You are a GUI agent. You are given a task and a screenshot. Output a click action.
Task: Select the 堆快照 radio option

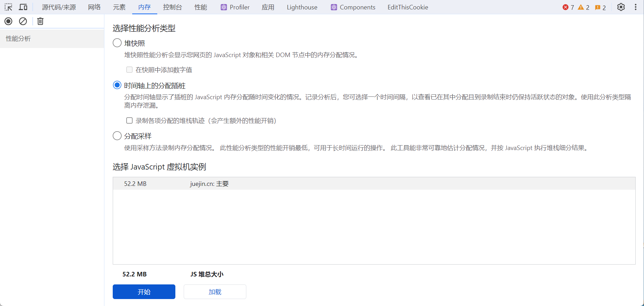pos(117,43)
